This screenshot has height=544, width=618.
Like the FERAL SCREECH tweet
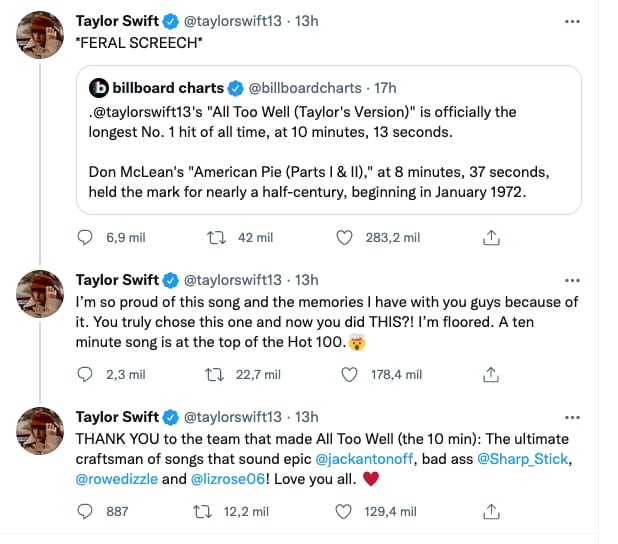[345, 237]
